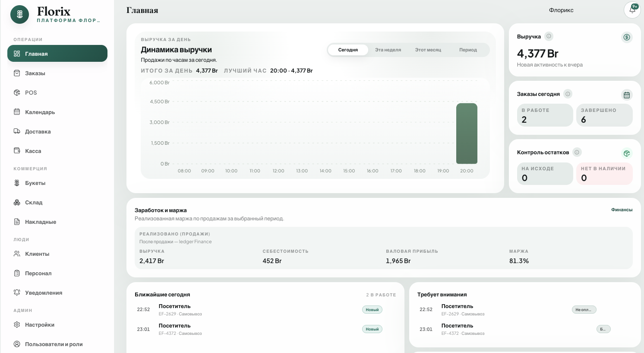Click the Доставка truck icon
644x353 pixels.
coord(17,131)
